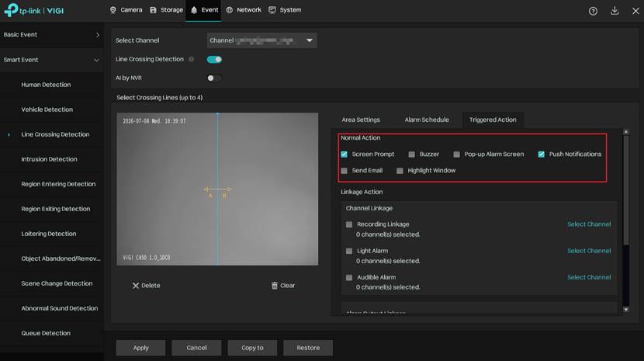Open Queue Detection in sidebar

(52, 333)
